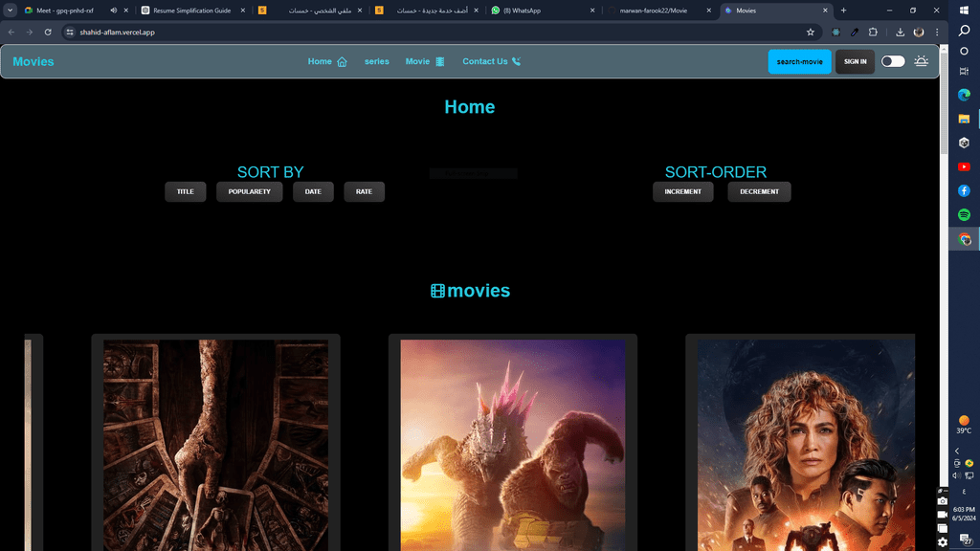The image size is (980, 551).
Task: Open the series navigation link
Action: pyautogui.click(x=377, y=61)
